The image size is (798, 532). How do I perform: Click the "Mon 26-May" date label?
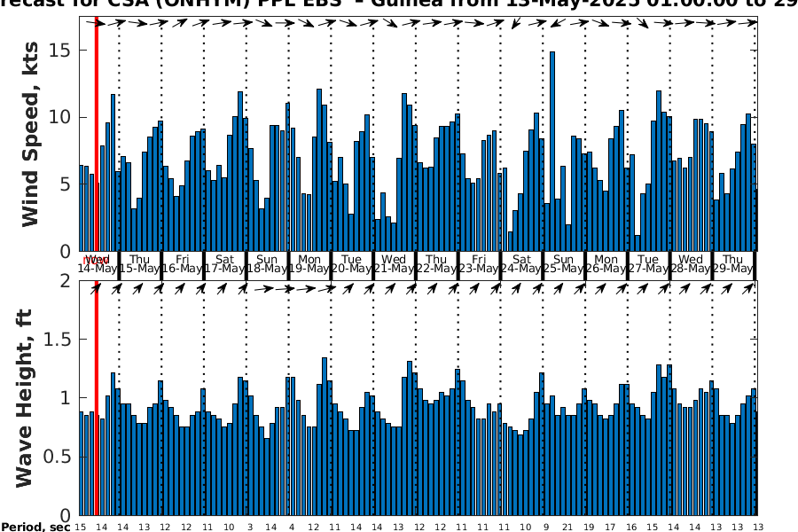pos(606,263)
